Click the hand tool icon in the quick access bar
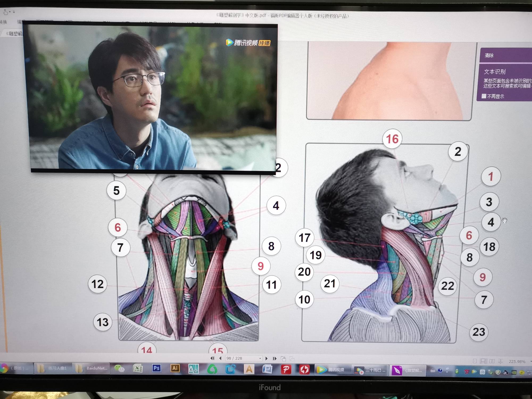This screenshot has height=399, width=532. [5, 12]
